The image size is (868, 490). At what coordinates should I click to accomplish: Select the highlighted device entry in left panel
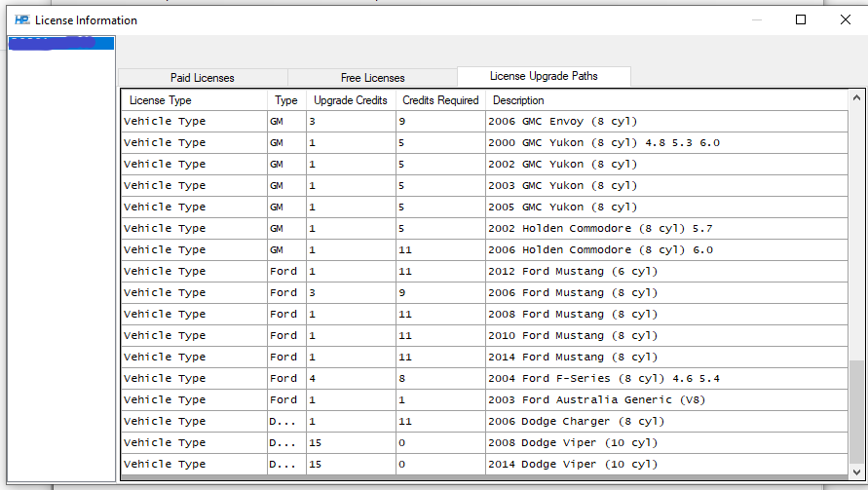[x=61, y=43]
